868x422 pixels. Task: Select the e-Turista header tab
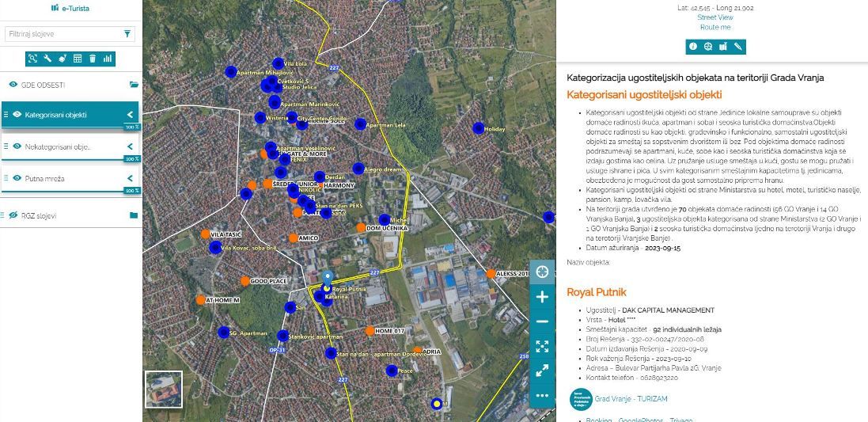[70, 8]
